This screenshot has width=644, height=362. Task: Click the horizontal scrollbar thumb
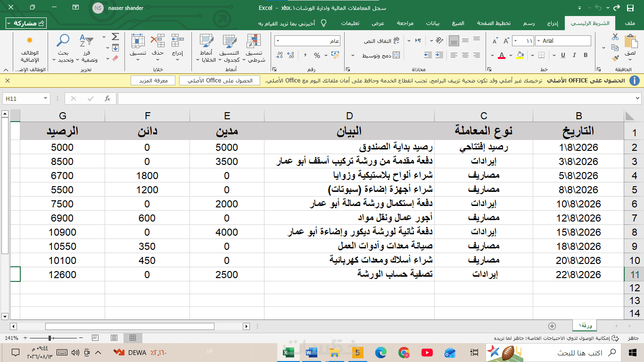pyautogui.click(x=130, y=326)
